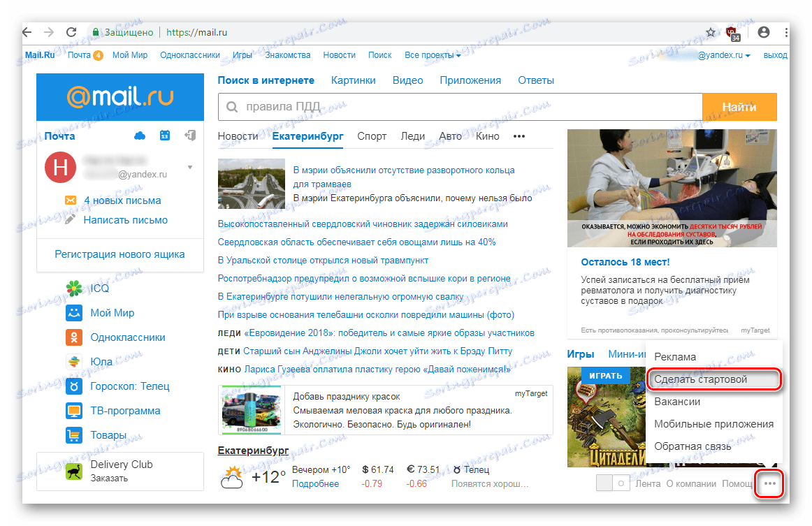
Task: Click the magnifier icon in the search box
Action: pos(232,107)
